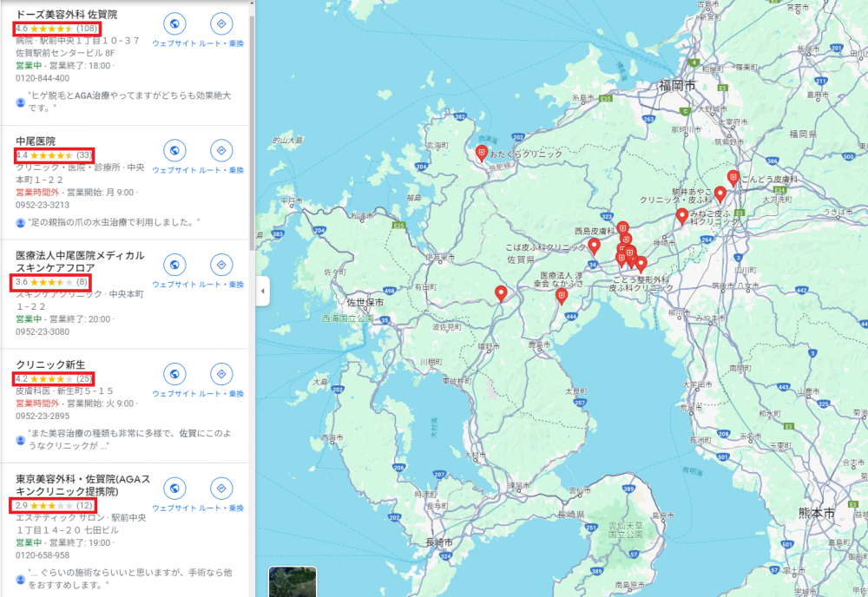Click the 佐世保市 city label on map
The image size is (868, 597).
click(365, 303)
